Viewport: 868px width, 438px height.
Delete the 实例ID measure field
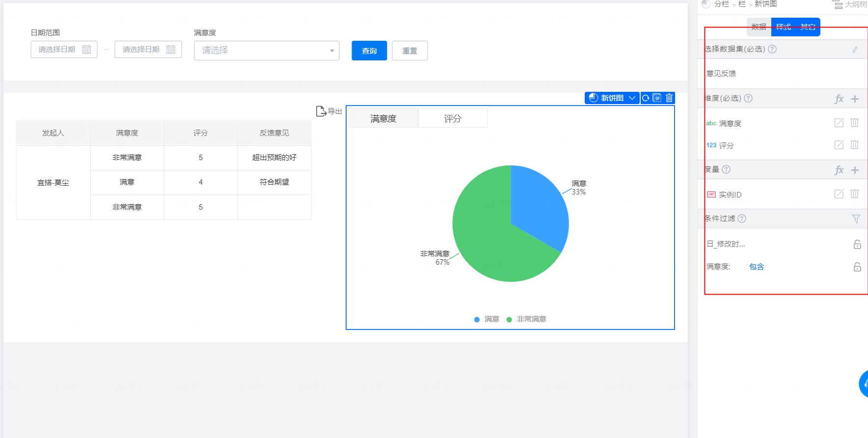(x=854, y=194)
